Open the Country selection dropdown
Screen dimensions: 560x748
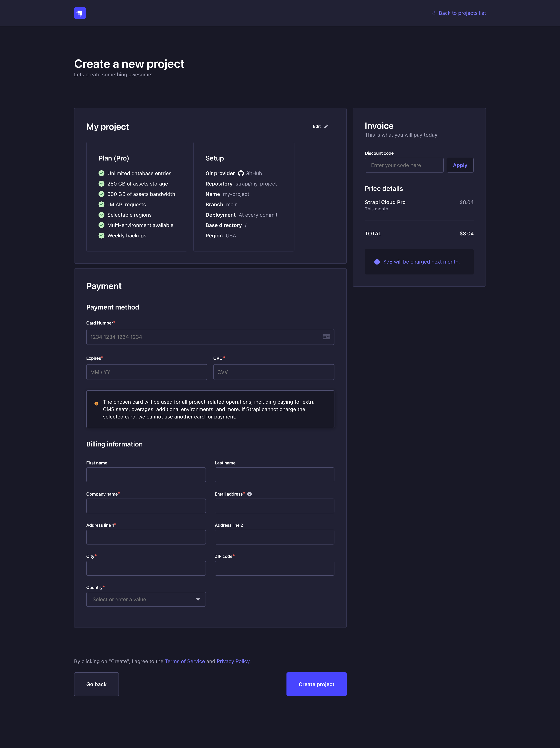tap(146, 599)
